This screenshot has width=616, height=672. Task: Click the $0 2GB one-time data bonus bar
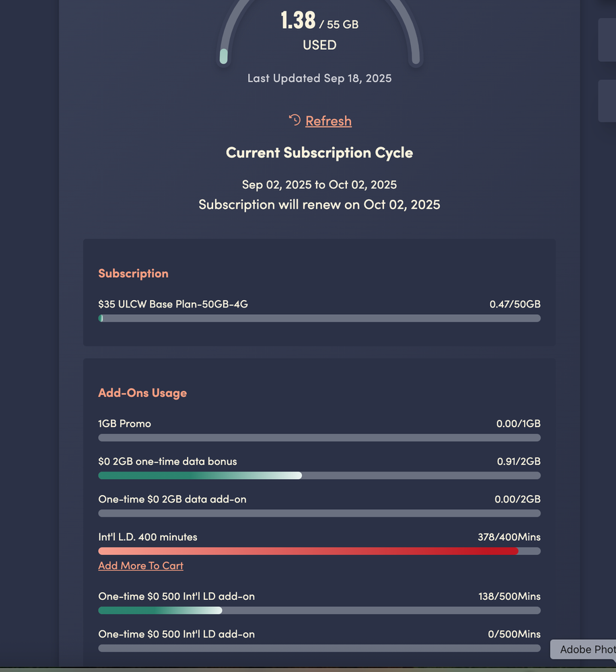coord(319,476)
